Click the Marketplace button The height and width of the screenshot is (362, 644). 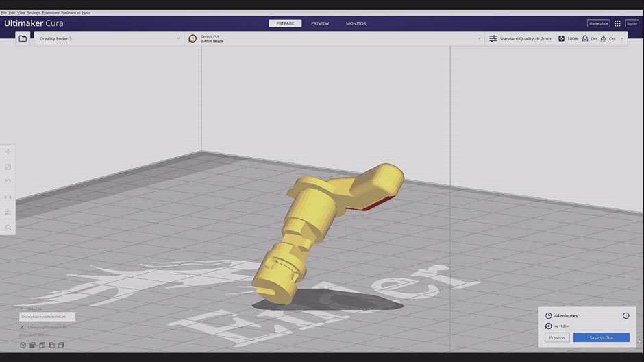pyautogui.click(x=598, y=23)
